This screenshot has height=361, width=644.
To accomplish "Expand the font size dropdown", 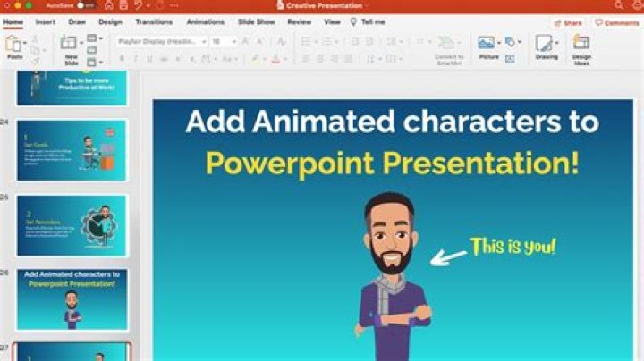I will click(234, 42).
